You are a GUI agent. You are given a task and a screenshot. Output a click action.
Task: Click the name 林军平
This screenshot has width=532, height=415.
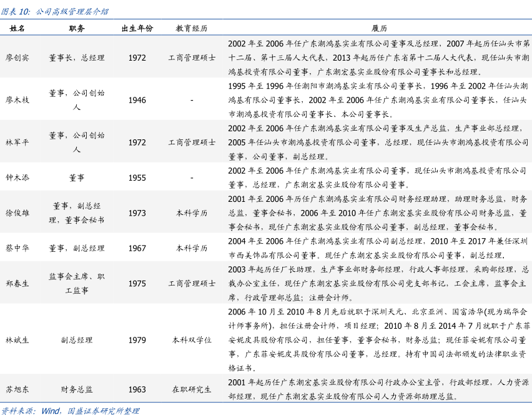(x=17, y=142)
